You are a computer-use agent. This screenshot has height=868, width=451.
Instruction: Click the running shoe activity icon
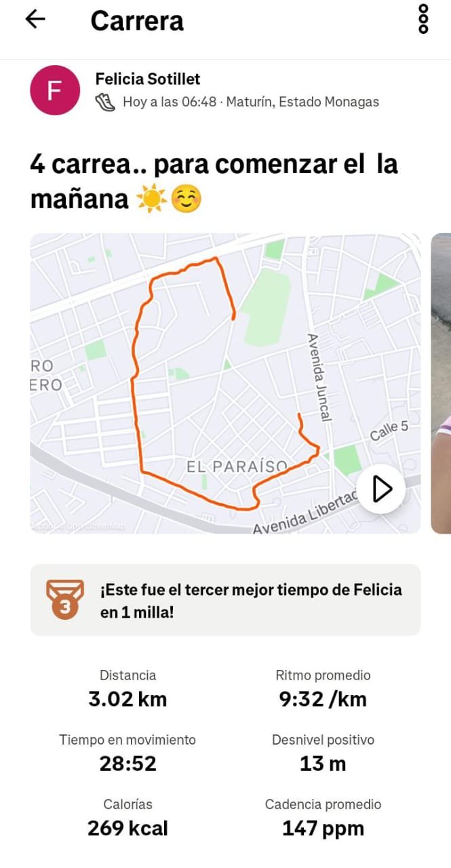click(105, 102)
